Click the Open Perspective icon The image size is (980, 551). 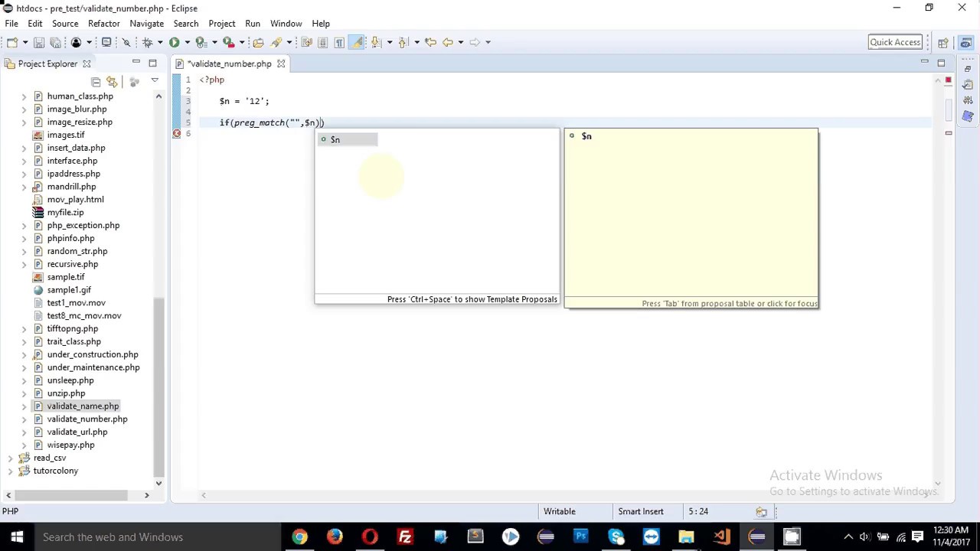(943, 43)
